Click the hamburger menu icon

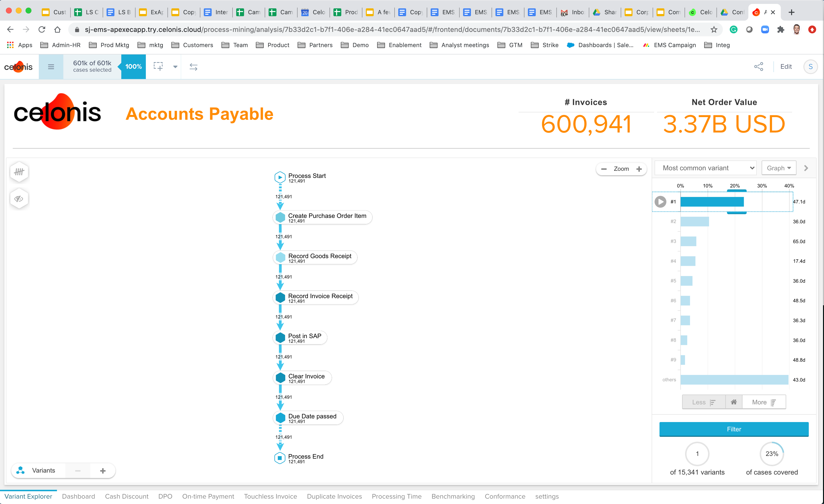tap(51, 67)
